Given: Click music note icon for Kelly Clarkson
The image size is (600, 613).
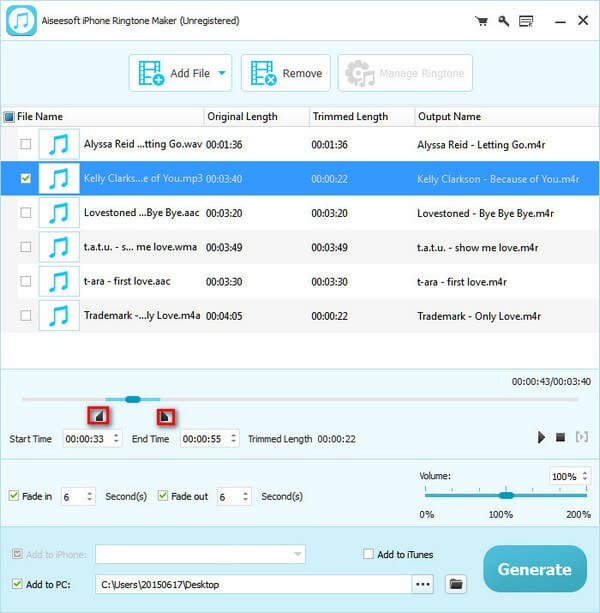Looking at the screenshot, I should tap(59, 179).
